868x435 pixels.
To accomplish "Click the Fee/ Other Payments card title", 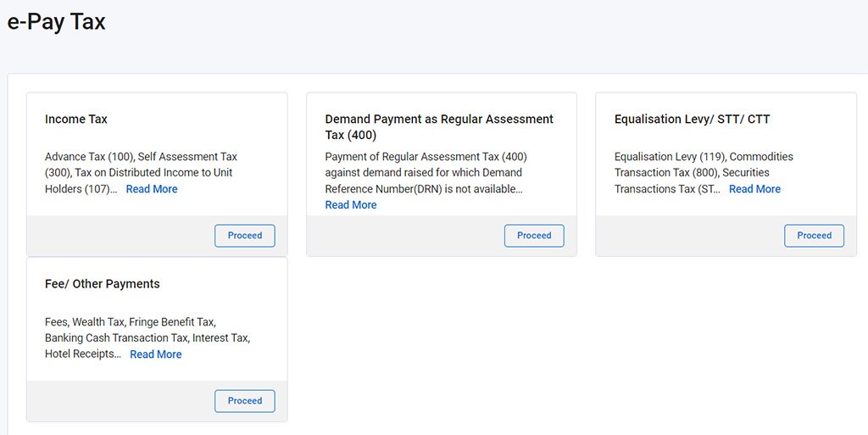I will click(x=103, y=284).
